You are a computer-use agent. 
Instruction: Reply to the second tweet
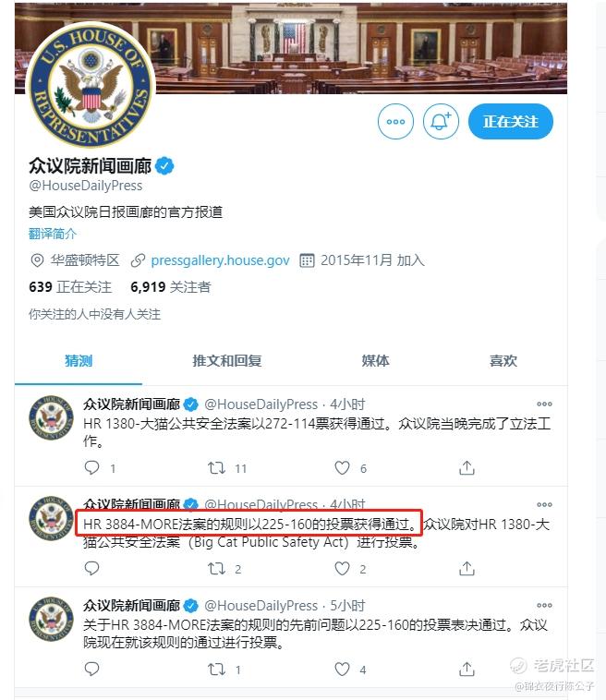click(x=92, y=568)
